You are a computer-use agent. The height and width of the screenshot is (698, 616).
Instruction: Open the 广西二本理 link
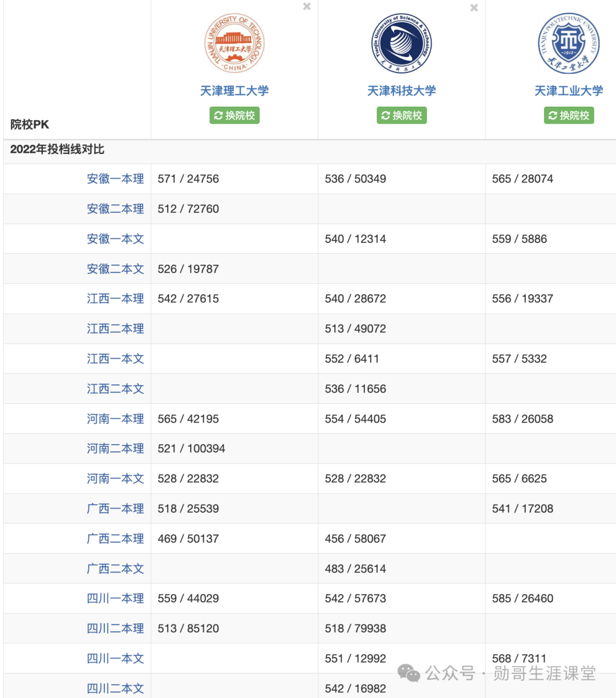pyautogui.click(x=115, y=538)
